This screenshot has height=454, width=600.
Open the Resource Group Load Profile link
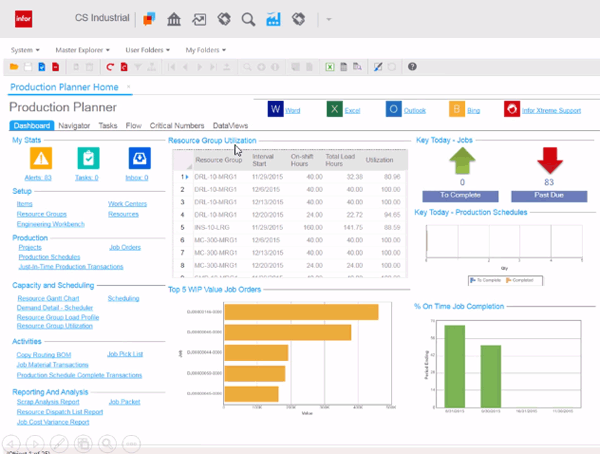(x=58, y=317)
